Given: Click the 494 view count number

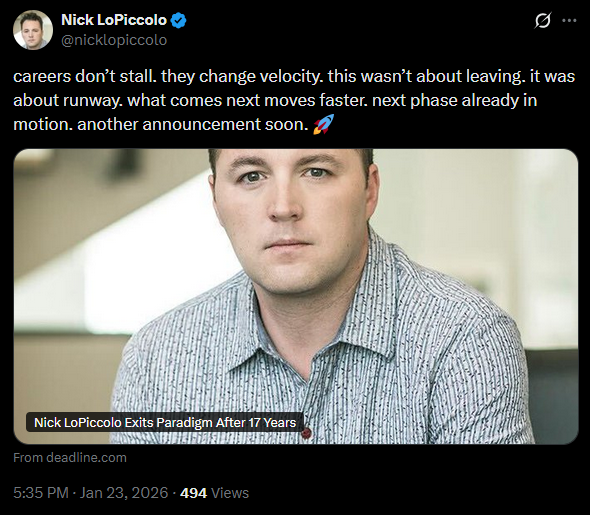Looking at the screenshot, I should tap(193, 493).
